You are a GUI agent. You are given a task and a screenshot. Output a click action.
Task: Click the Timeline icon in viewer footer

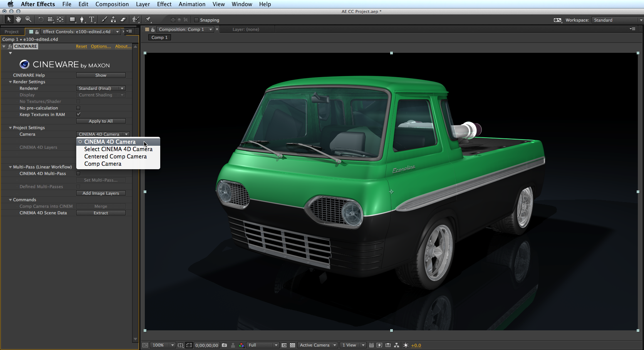pos(388,345)
